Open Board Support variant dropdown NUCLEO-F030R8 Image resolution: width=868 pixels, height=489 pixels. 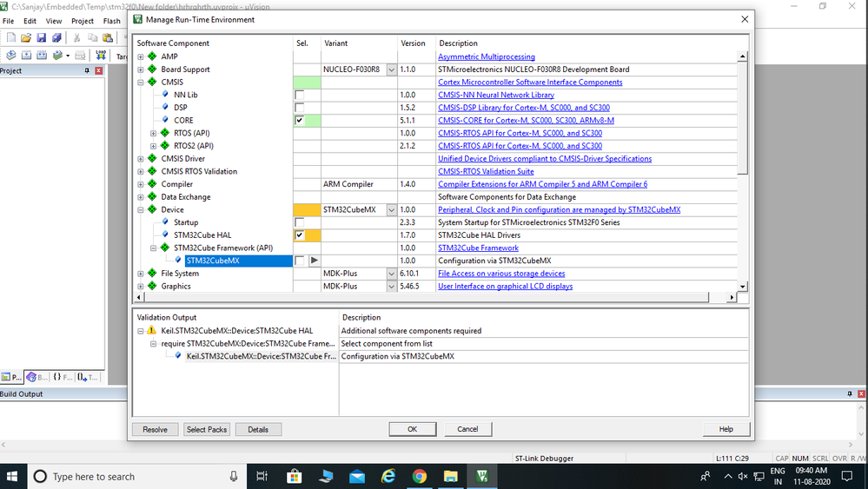point(391,69)
